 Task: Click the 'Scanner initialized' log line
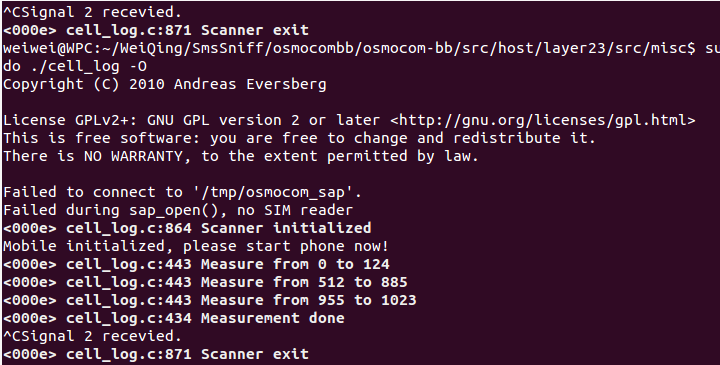pyautogui.click(x=187, y=228)
